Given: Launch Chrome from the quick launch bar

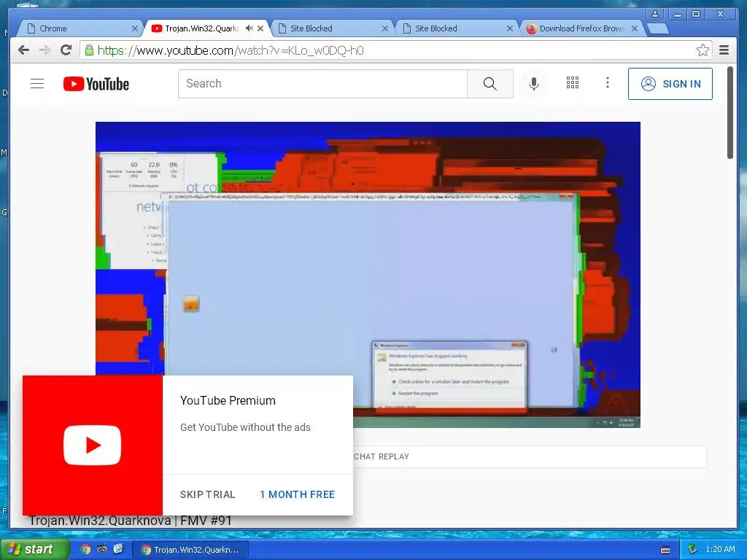Looking at the screenshot, I should coord(85,549).
